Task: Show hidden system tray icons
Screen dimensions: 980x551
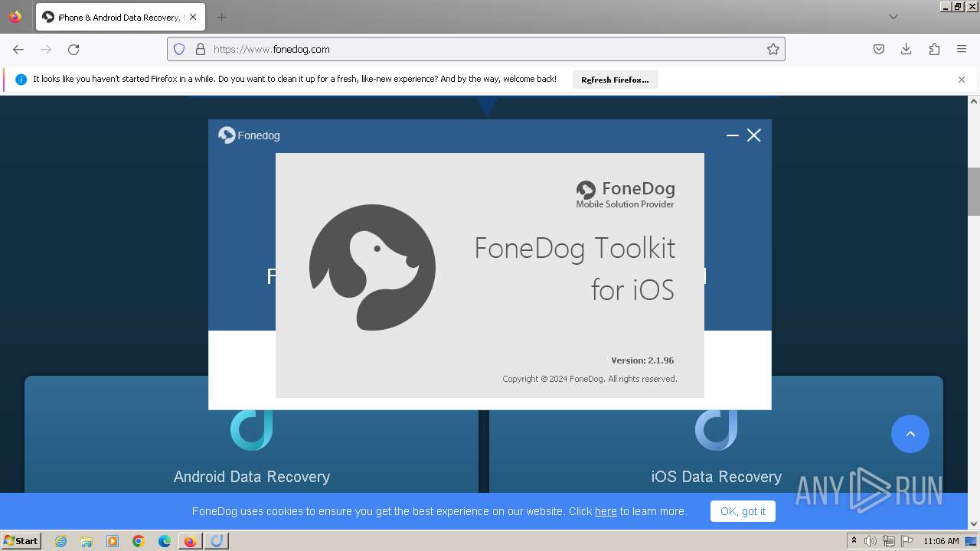Action: pyautogui.click(x=854, y=541)
